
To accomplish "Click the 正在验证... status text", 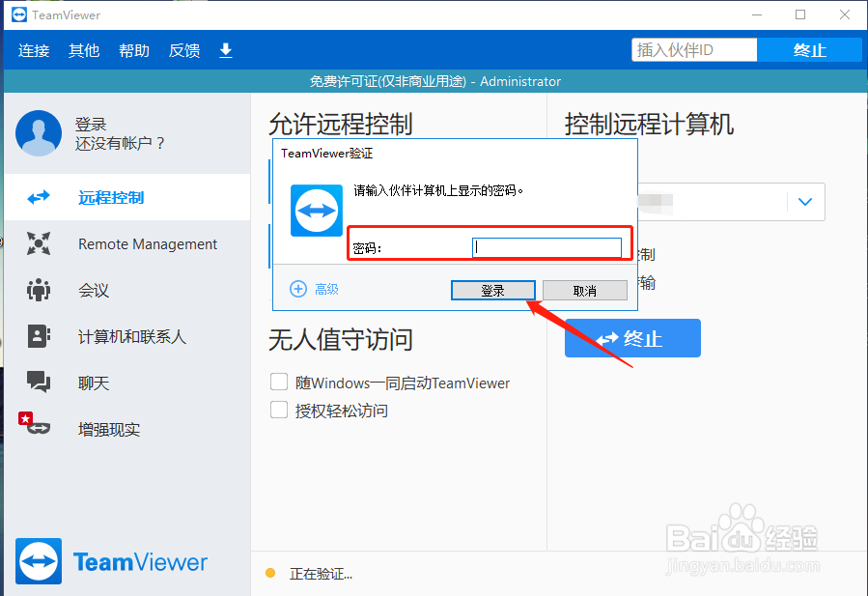I will click(322, 574).
